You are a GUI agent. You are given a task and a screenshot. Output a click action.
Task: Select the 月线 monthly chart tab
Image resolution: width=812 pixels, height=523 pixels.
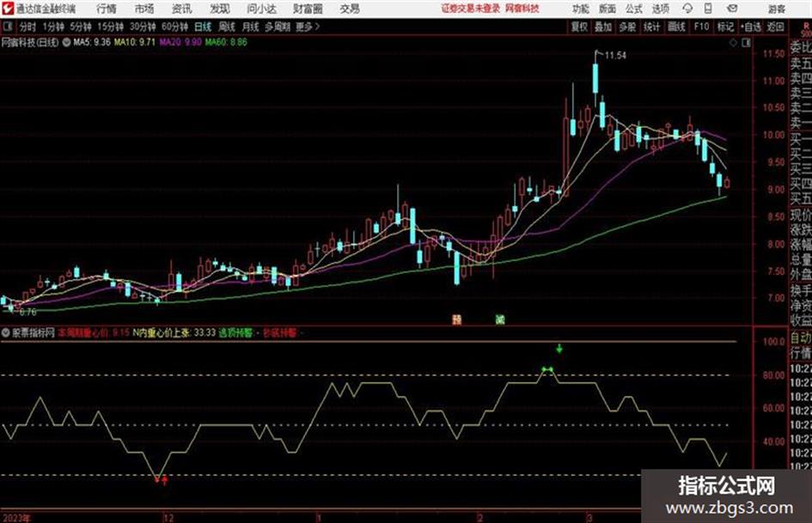(251, 27)
